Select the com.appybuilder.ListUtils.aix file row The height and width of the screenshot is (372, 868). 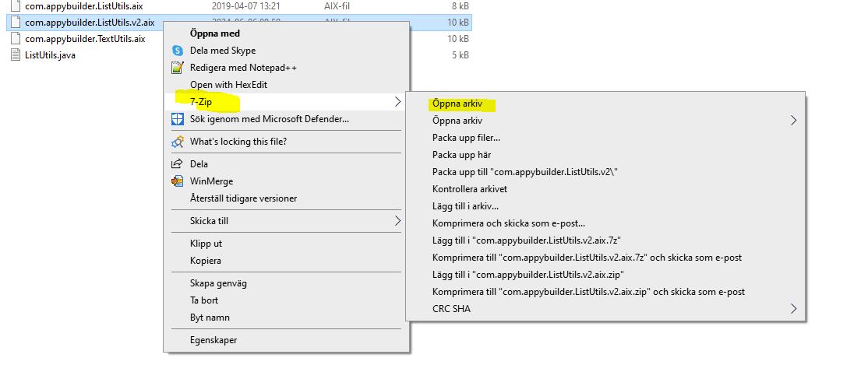tap(83, 6)
